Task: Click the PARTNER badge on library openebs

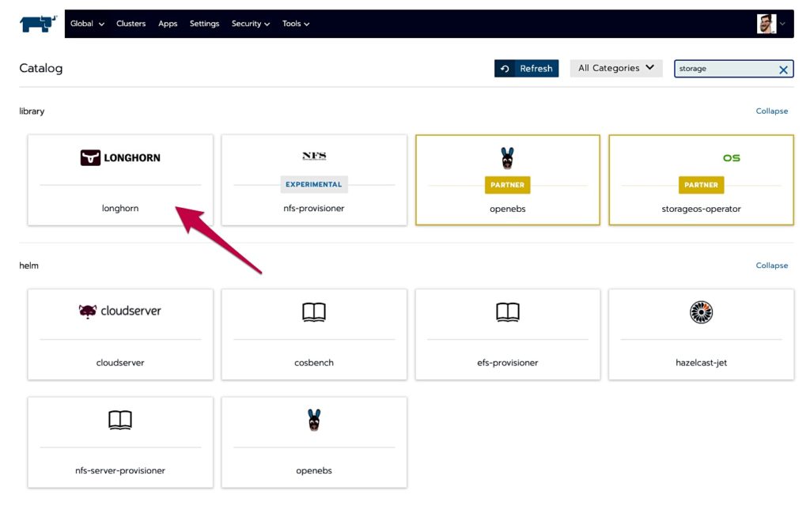Action: point(507,185)
